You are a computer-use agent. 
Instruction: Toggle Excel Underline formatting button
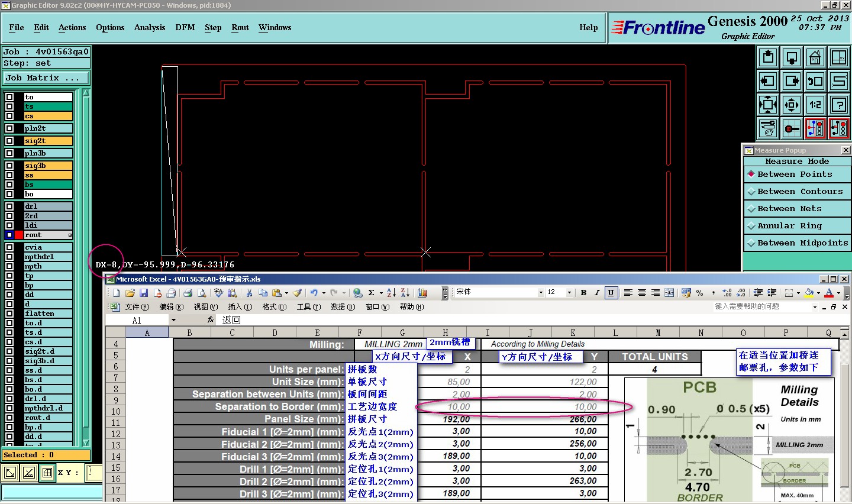click(611, 293)
